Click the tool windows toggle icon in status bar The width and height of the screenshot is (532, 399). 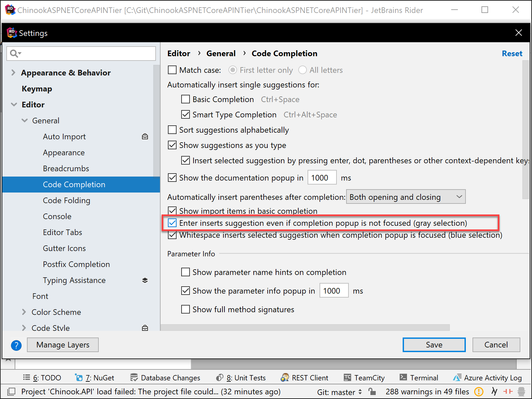coord(11,392)
